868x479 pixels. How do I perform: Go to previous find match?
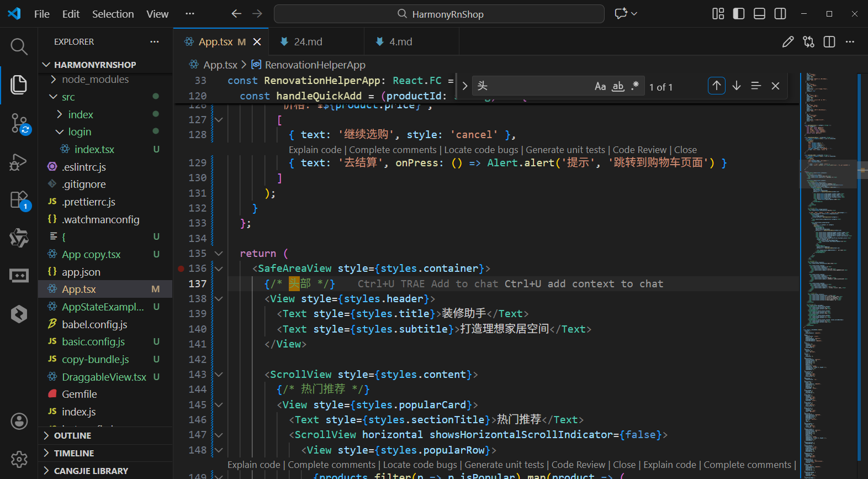click(x=717, y=86)
